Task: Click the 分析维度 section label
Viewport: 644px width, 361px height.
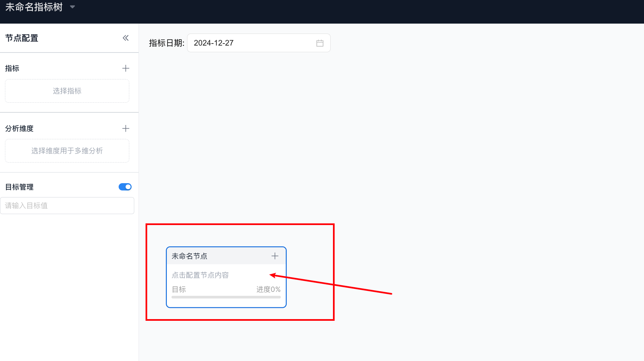Action: [x=19, y=129]
